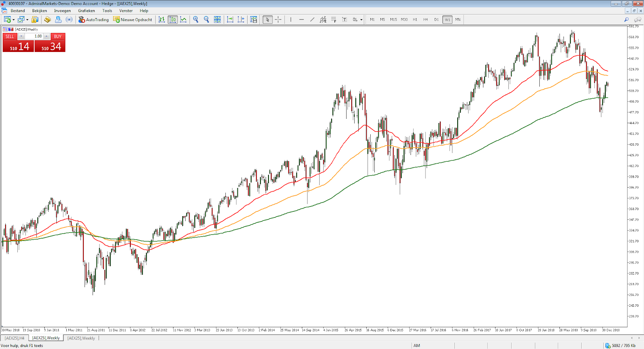Zoom out on the chart
Viewport: 644px width, 349px height.
point(206,19)
